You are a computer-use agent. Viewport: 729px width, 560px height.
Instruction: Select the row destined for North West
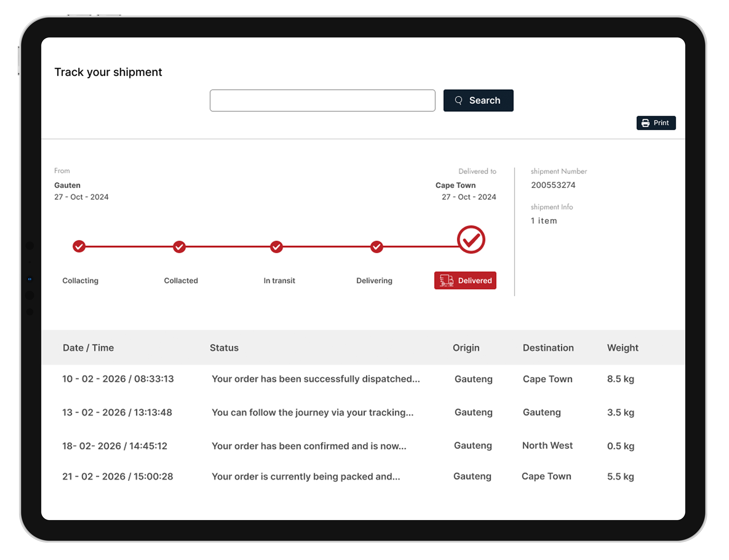(547, 446)
